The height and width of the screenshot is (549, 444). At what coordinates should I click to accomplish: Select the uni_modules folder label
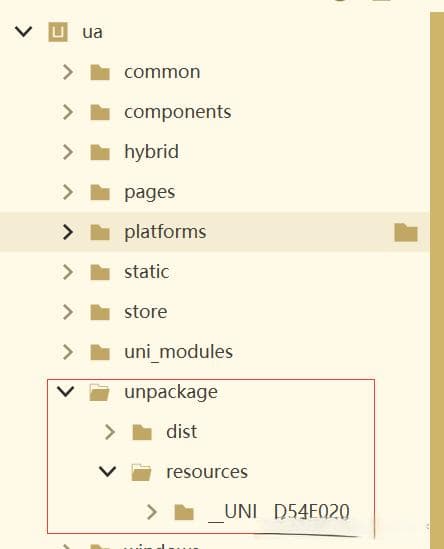(179, 352)
